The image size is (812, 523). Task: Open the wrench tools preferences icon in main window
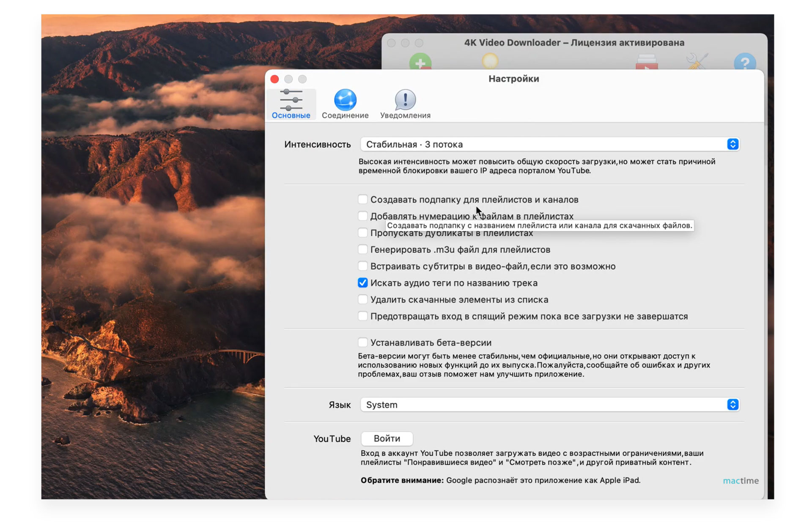697,62
